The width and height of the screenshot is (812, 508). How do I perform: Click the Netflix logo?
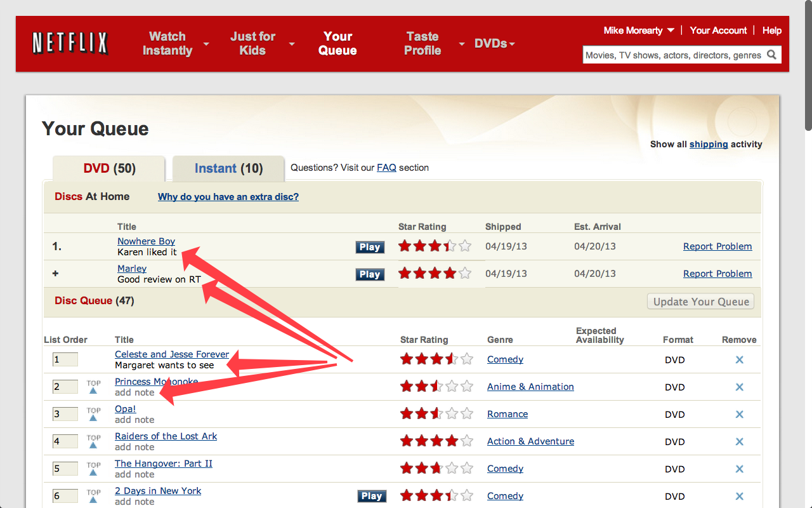(69, 43)
